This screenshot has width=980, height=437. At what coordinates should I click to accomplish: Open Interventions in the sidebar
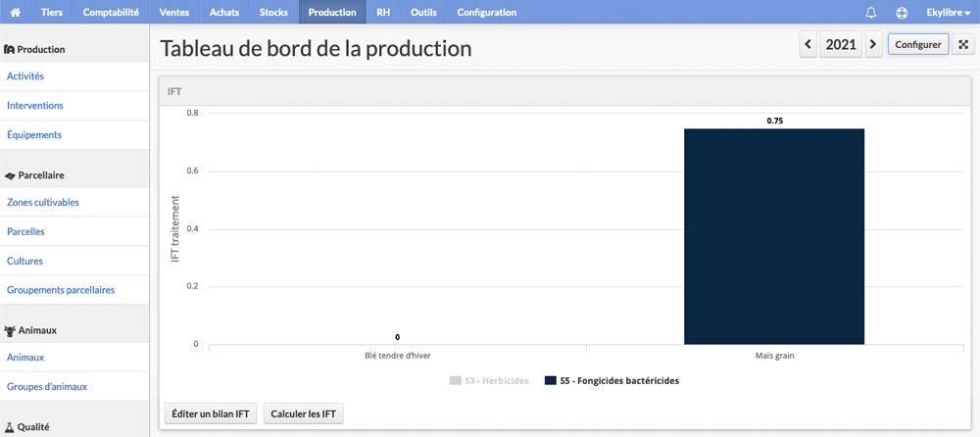[x=74, y=106]
